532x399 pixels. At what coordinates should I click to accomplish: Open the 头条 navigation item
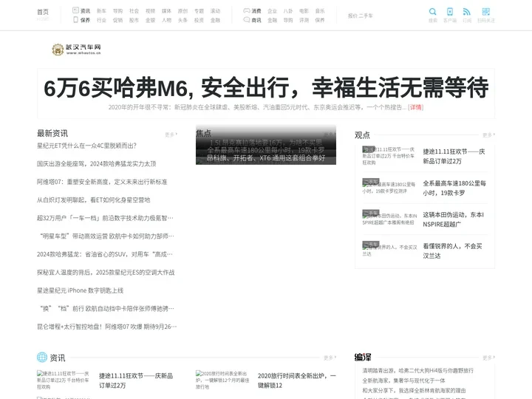pyautogui.click(x=183, y=20)
